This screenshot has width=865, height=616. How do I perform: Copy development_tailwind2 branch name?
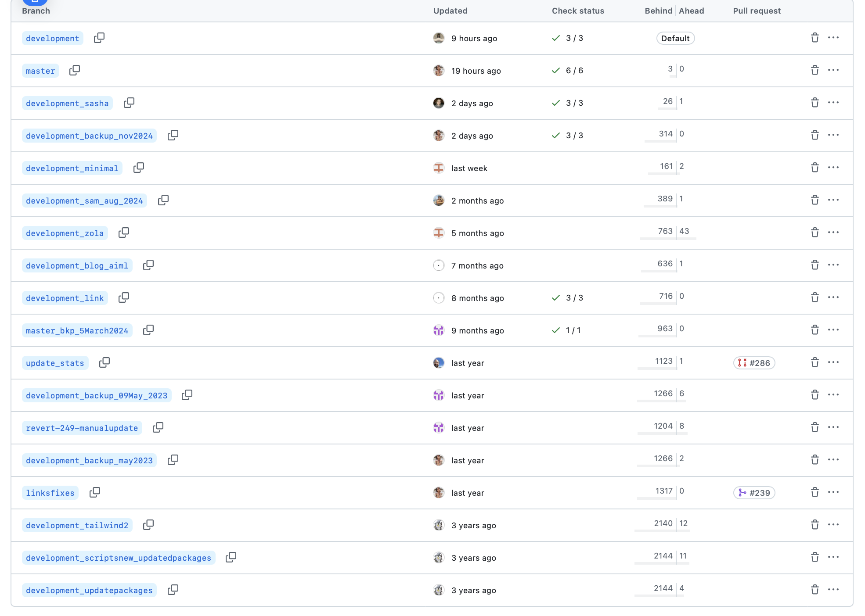click(x=148, y=525)
